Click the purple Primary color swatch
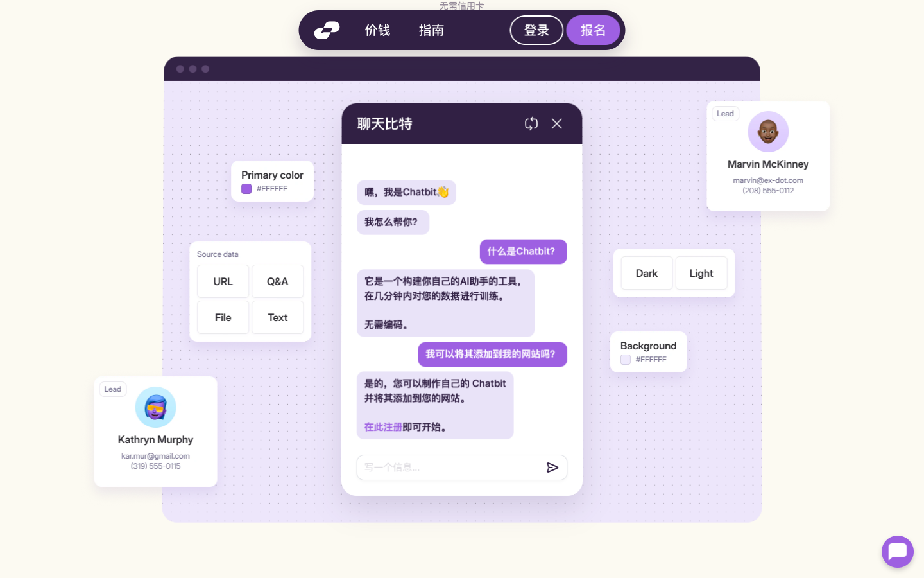The width and height of the screenshot is (924, 578). (246, 188)
